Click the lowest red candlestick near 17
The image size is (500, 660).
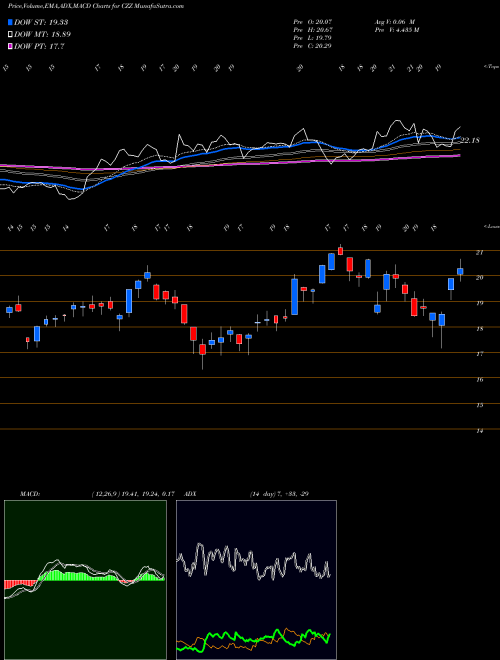(202, 349)
